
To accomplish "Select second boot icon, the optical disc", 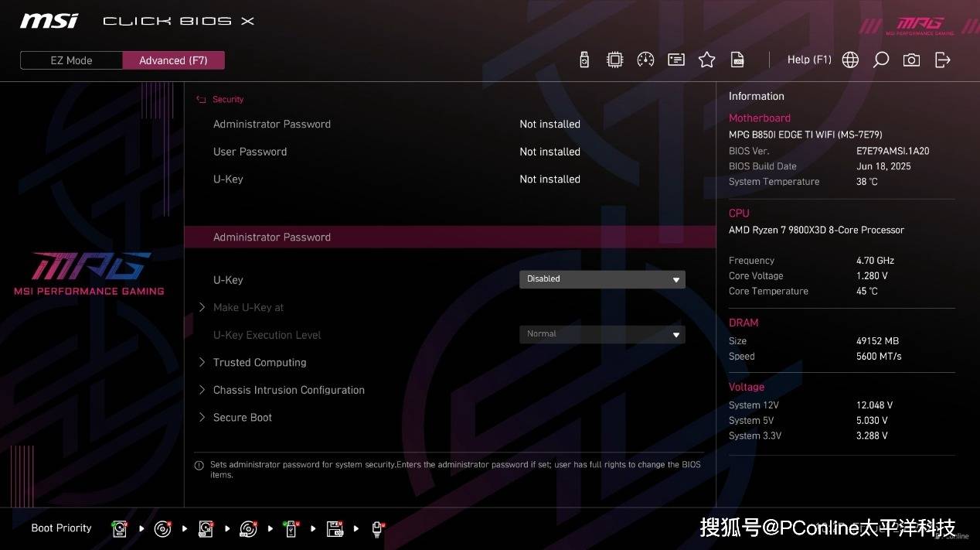I will 162,528.
